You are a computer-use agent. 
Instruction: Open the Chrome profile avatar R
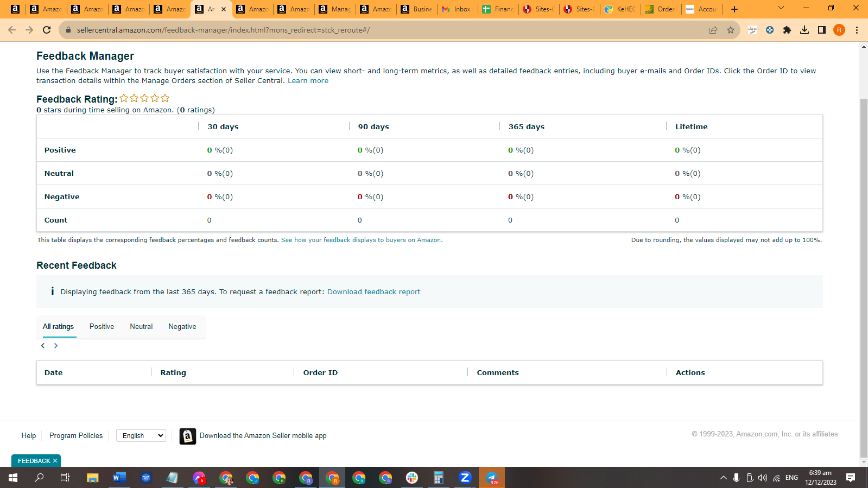click(839, 30)
